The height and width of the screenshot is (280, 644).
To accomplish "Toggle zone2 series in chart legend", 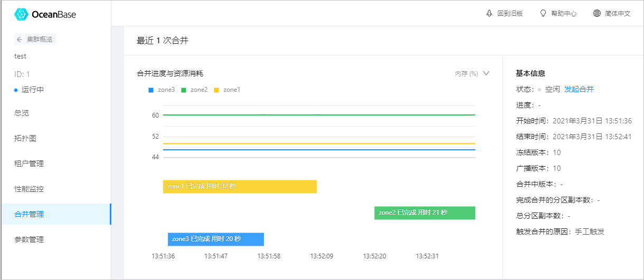I will click(x=194, y=90).
